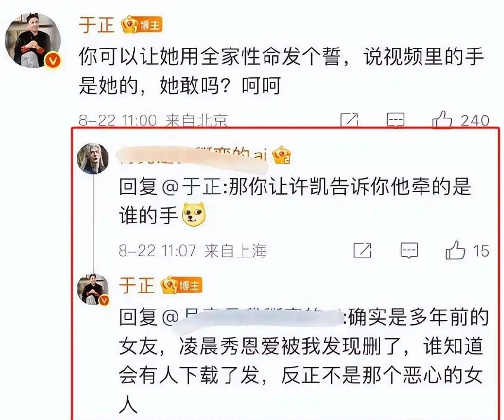Share the top comment using its repost icon

click(x=349, y=120)
